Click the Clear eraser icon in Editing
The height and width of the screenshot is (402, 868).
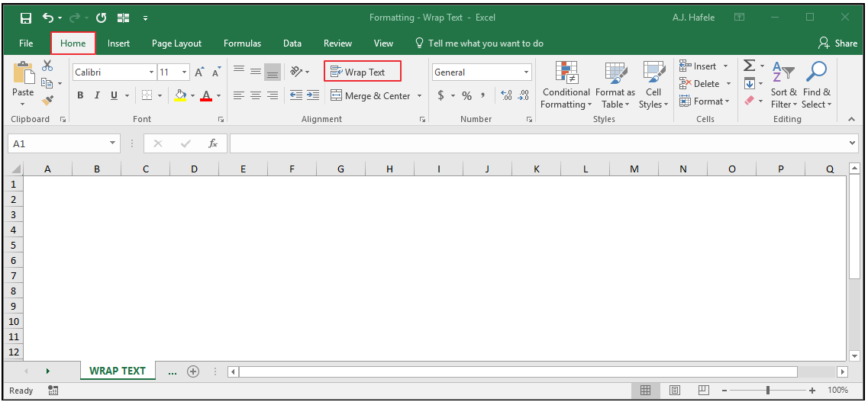point(750,101)
